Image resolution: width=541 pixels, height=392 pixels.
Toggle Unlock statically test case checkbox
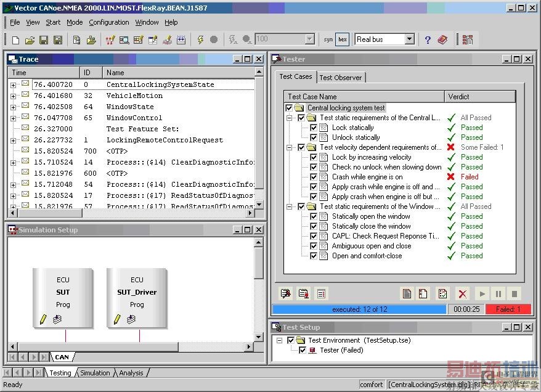(313, 137)
